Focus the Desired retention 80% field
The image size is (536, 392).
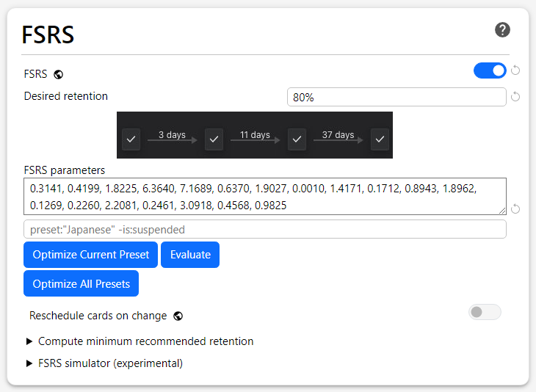click(396, 97)
